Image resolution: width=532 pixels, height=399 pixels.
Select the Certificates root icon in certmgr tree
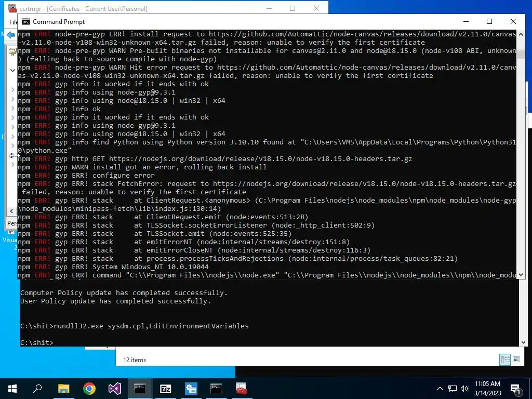(x=13, y=51)
